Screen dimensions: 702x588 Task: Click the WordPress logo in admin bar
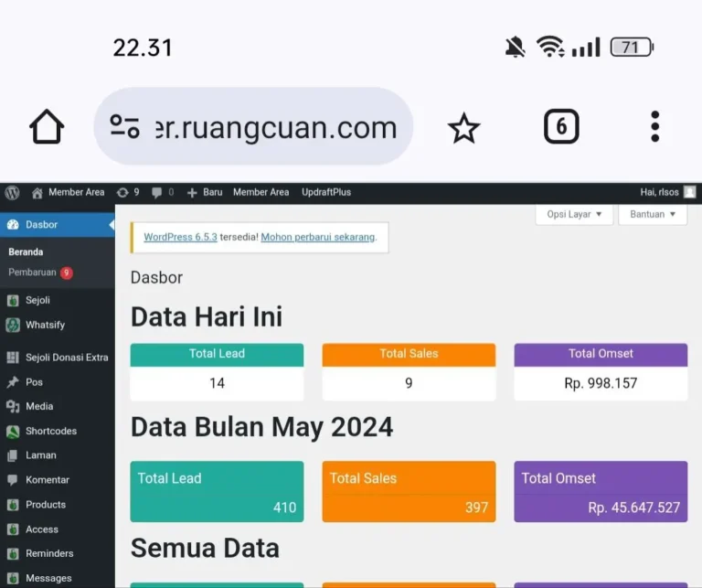(12, 192)
